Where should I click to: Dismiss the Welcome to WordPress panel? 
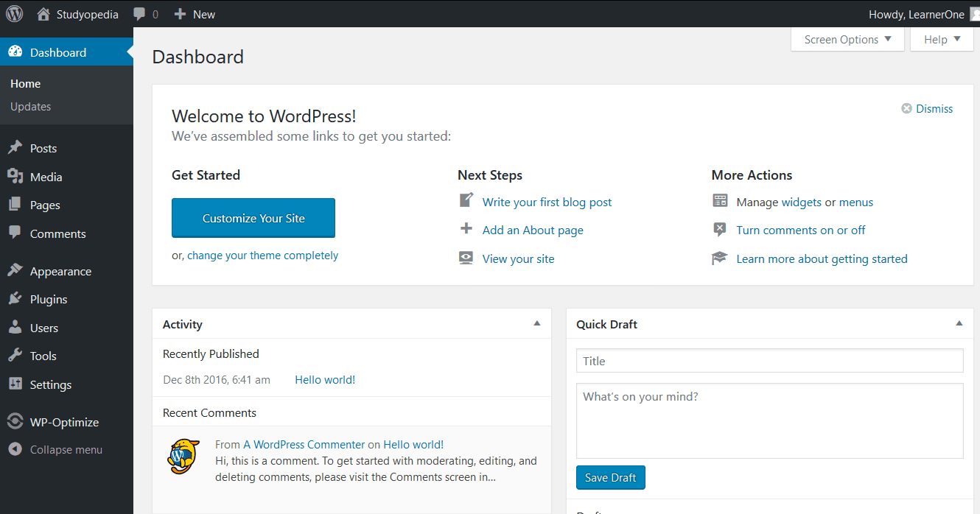click(926, 108)
